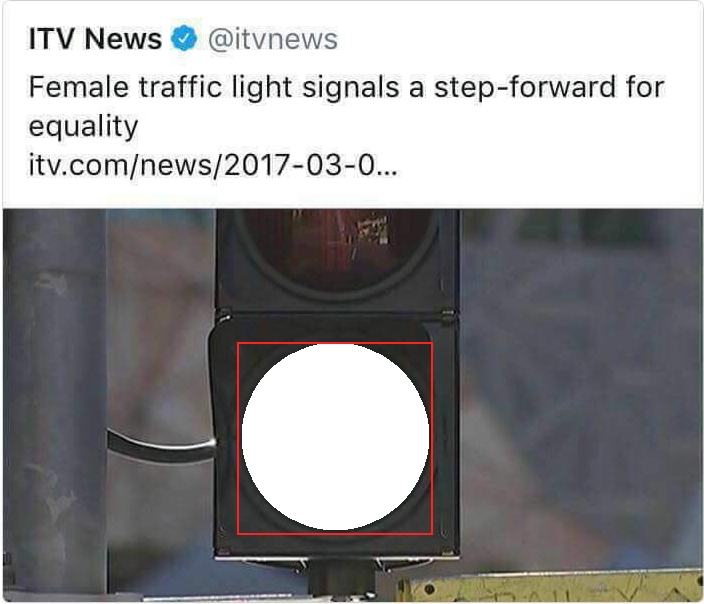Follow the itv.com/news/2017-03-0… article link
Image resolution: width=704 pixels, height=604 pixels.
click(x=213, y=165)
